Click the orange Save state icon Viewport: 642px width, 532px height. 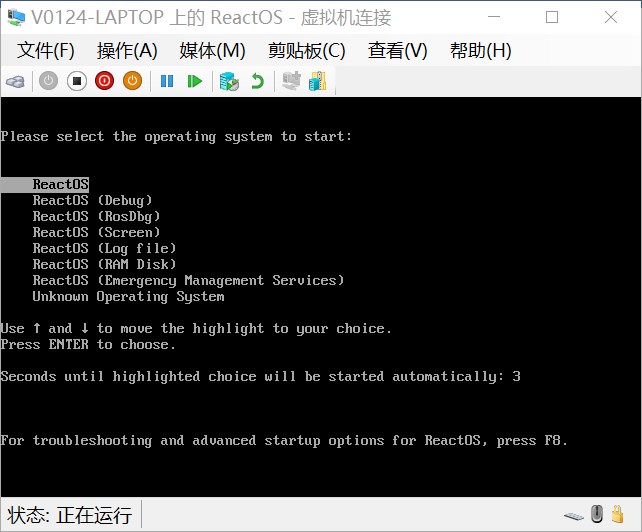[132, 81]
